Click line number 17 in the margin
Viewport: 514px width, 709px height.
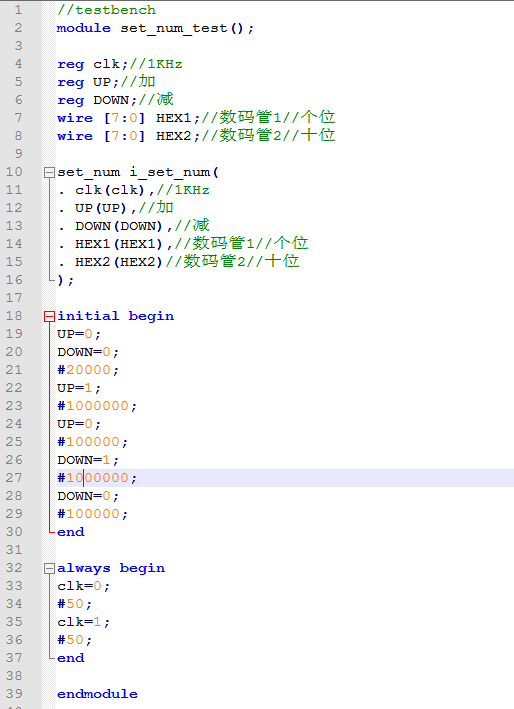pos(14,298)
